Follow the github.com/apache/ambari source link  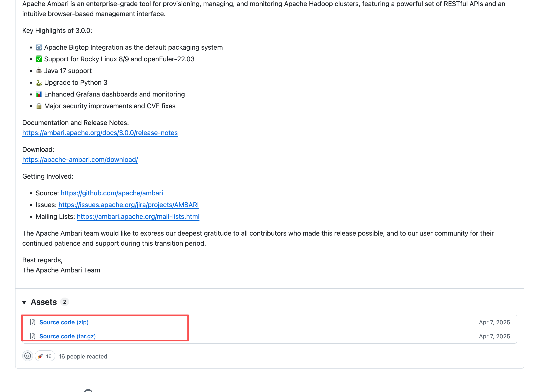pyautogui.click(x=112, y=193)
